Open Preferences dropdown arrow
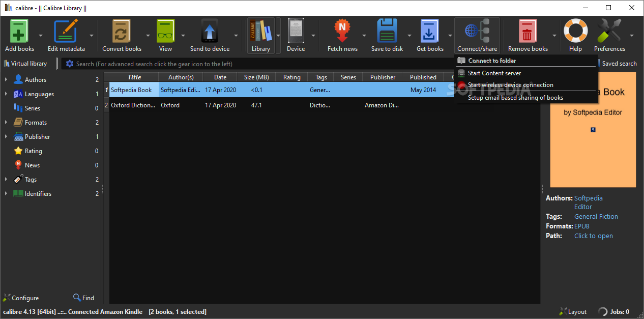644x319 pixels. (631, 36)
